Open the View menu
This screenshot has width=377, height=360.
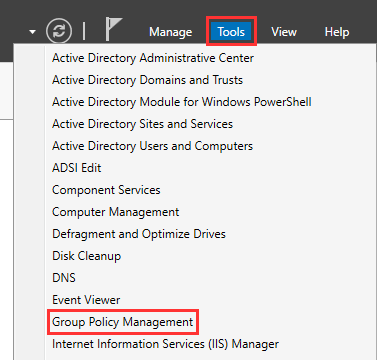tap(284, 32)
